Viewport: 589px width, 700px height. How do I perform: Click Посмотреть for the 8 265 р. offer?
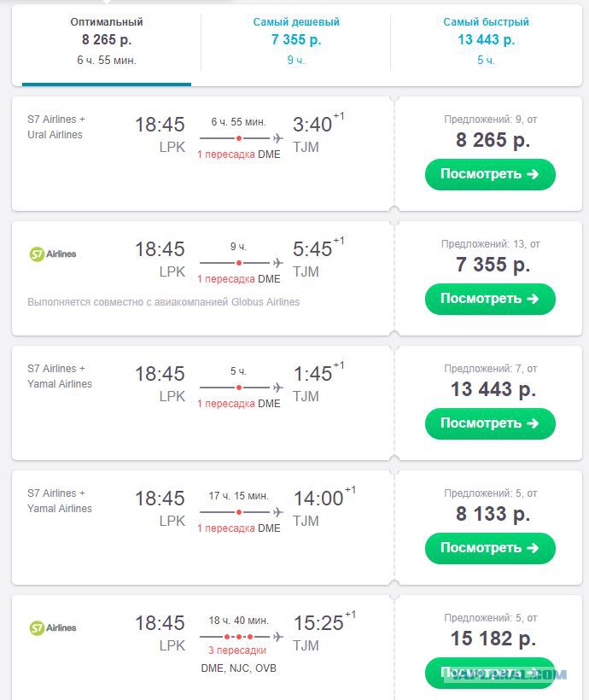pyautogui.click(x=490, y=174)
